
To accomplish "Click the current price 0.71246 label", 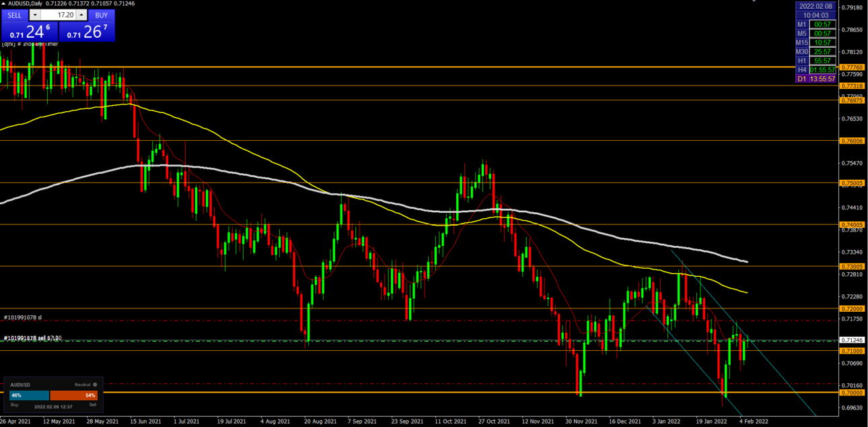I will [x=853, y=341].
